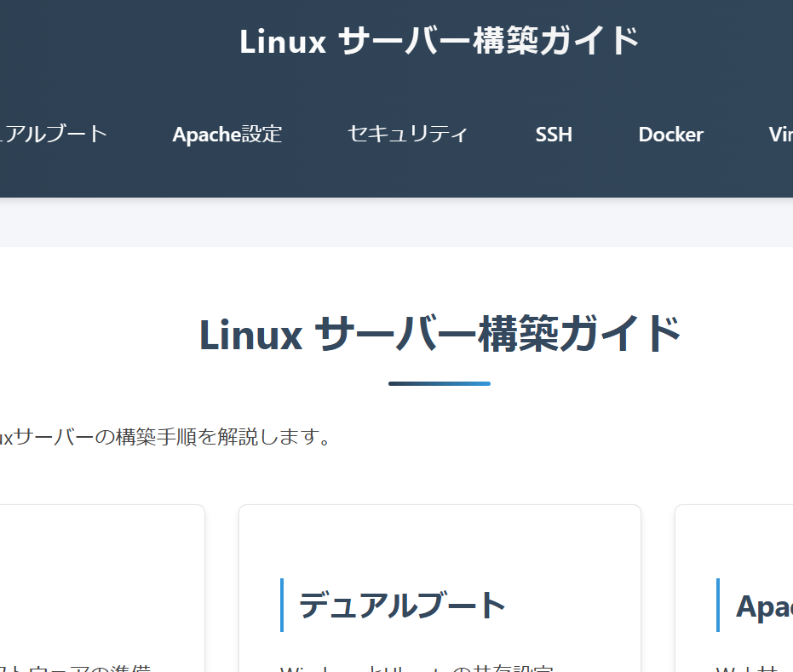Open the partially visible Apache card heading

point(764,606)
